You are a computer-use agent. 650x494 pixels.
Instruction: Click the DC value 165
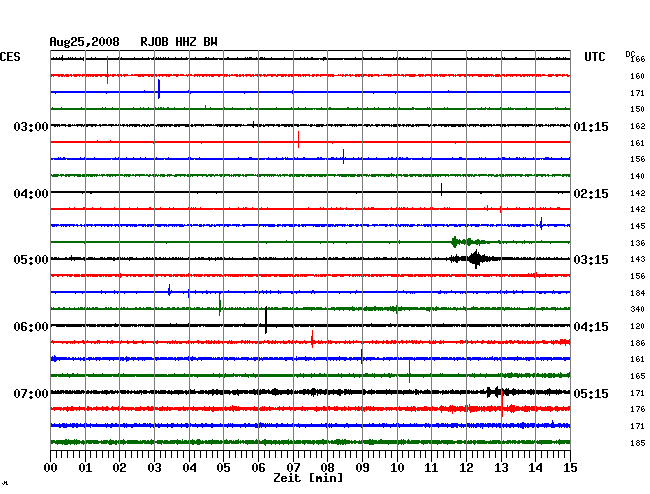(x=637, y=376)
